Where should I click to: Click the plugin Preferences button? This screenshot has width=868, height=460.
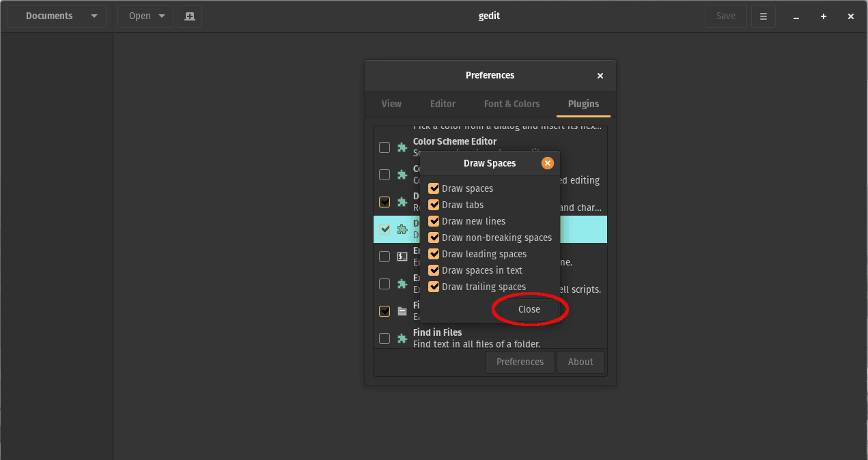[x=520, y=362]
